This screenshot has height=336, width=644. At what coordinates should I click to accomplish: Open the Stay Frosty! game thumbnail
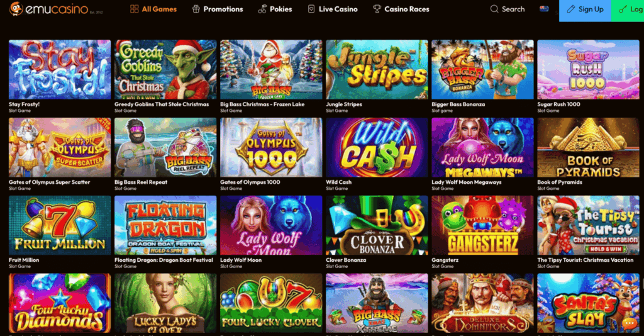pyautogui.click(x=60, y=69)
